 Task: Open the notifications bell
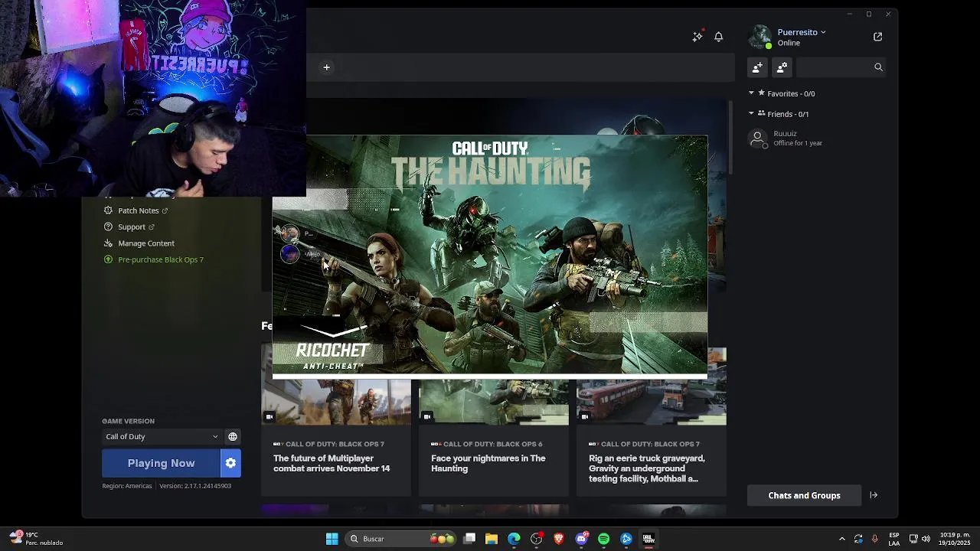718,36
